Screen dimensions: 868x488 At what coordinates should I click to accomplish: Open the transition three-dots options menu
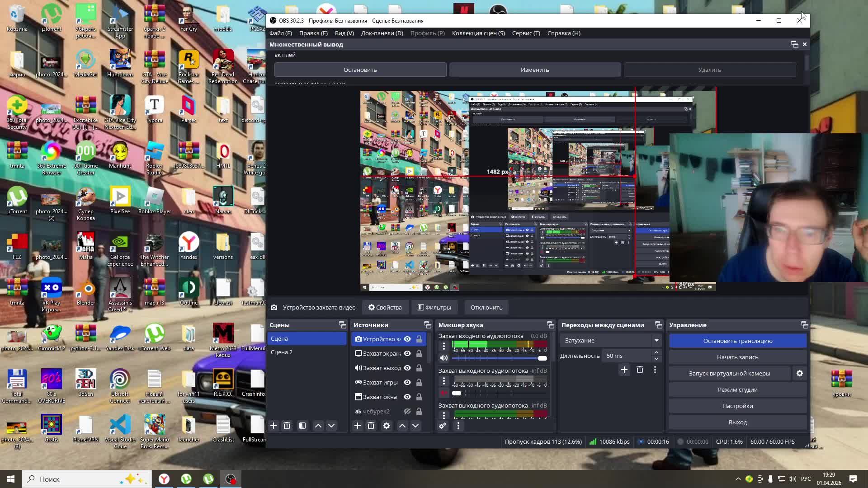(x=655, y=370)
